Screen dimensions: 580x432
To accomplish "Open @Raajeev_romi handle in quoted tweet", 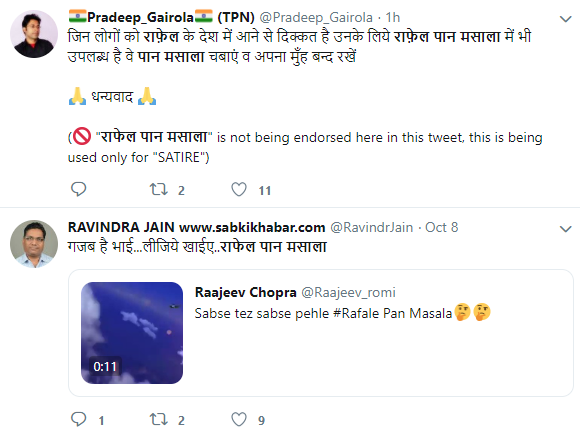I will (x=348, y=293).
